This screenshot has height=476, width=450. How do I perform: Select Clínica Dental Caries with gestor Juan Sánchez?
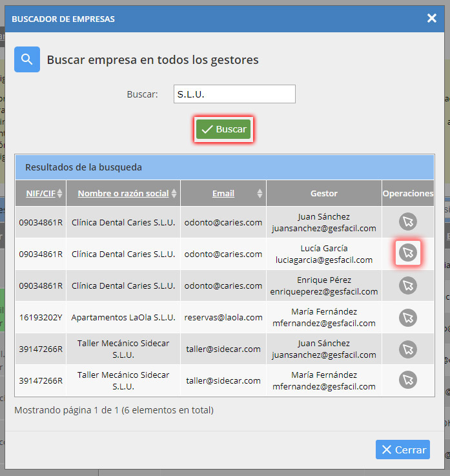point(407,222)
